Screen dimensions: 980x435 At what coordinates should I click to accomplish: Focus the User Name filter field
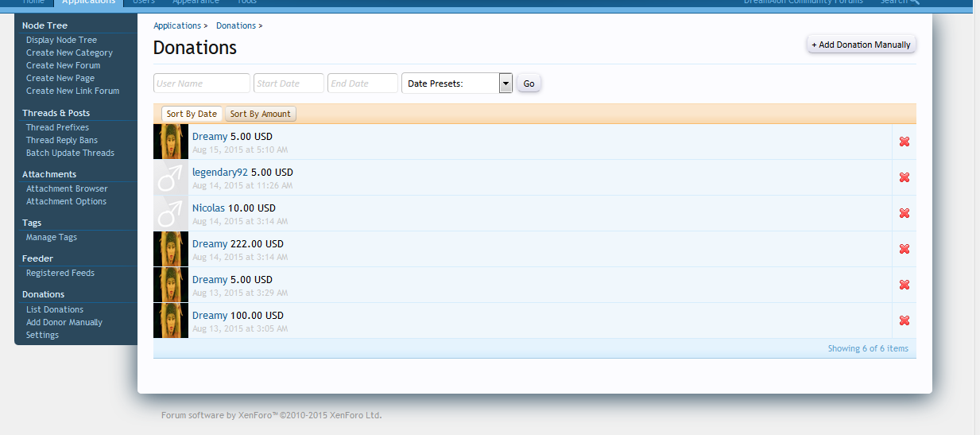point(202,84)
